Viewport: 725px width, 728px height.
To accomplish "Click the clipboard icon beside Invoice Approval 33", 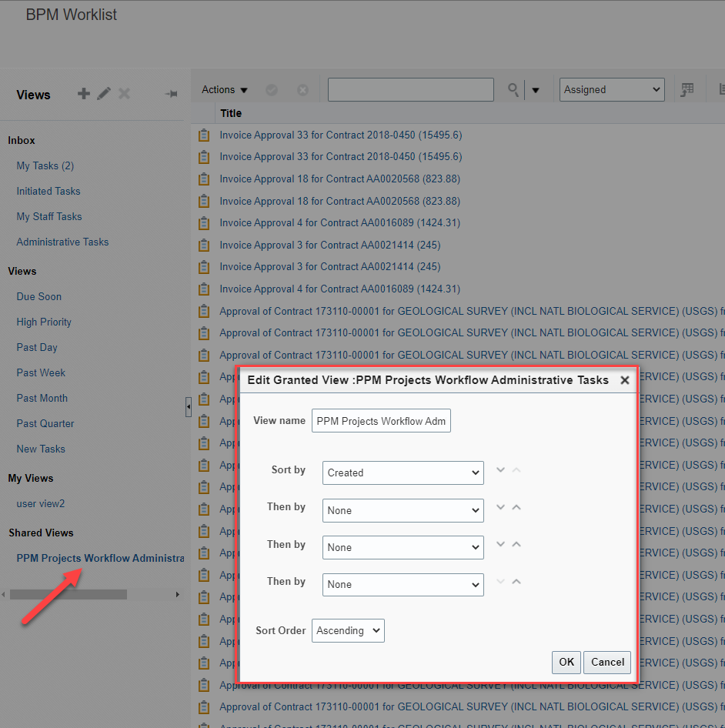I will click(204, 135).
